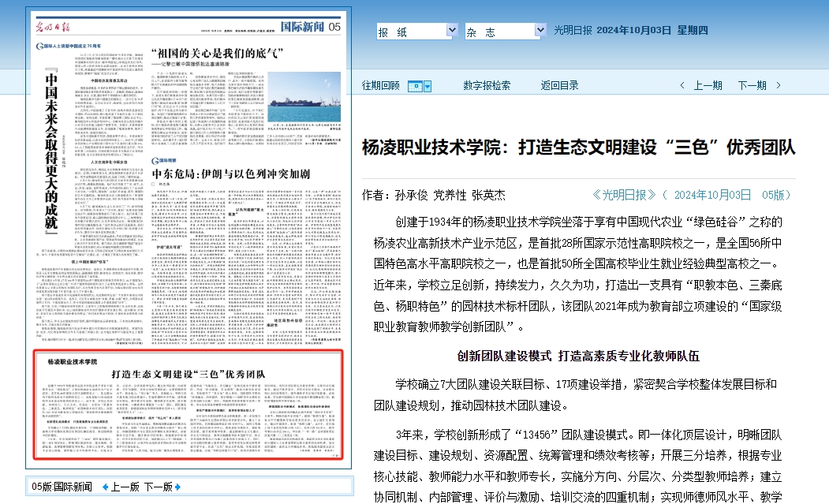Open the highlighted 杨凌职业技术学院 article region

pyautogui.click(x=188, y=405)
